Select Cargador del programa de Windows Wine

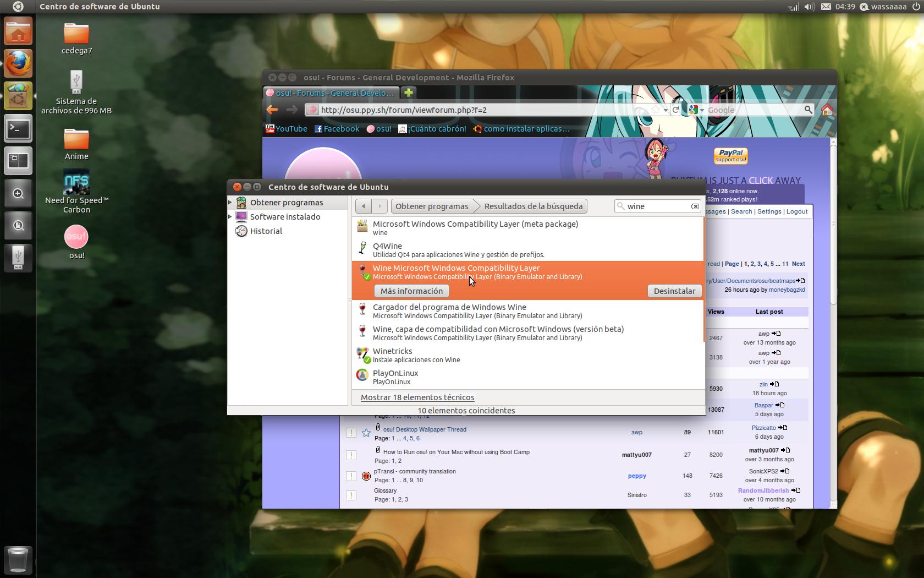pos(527,311)
